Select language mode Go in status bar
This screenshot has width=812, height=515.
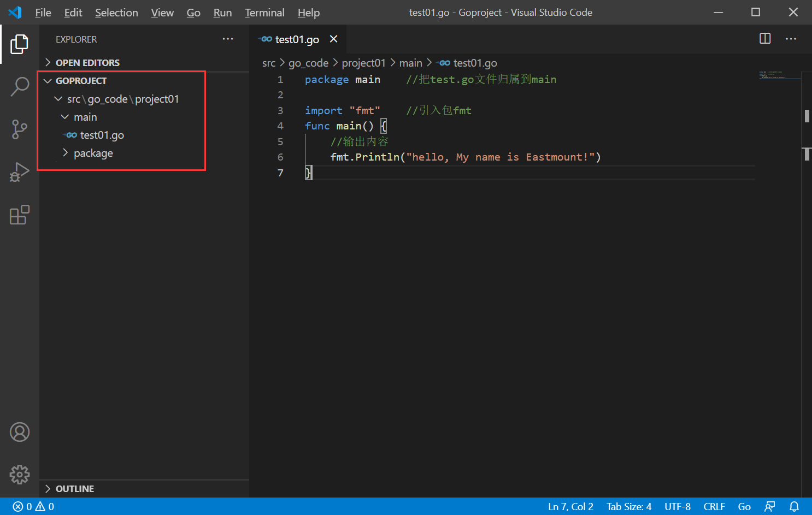(x=744, y=506)
